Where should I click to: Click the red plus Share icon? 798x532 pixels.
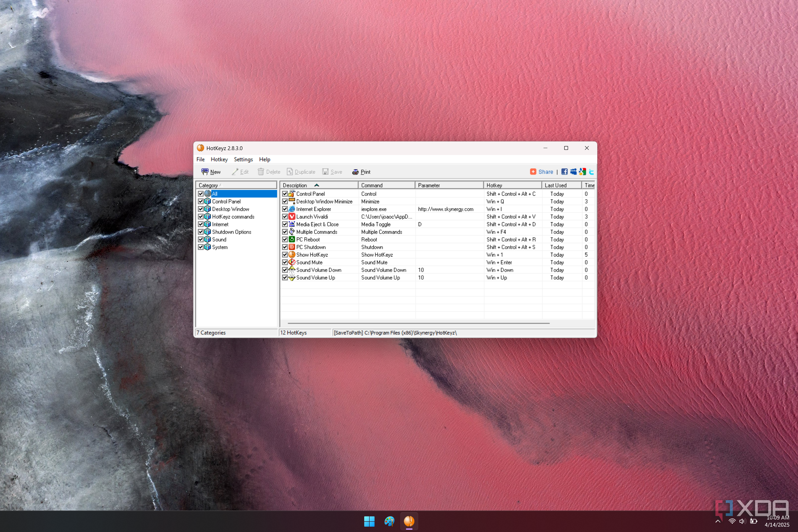click(x=533, y=172)
